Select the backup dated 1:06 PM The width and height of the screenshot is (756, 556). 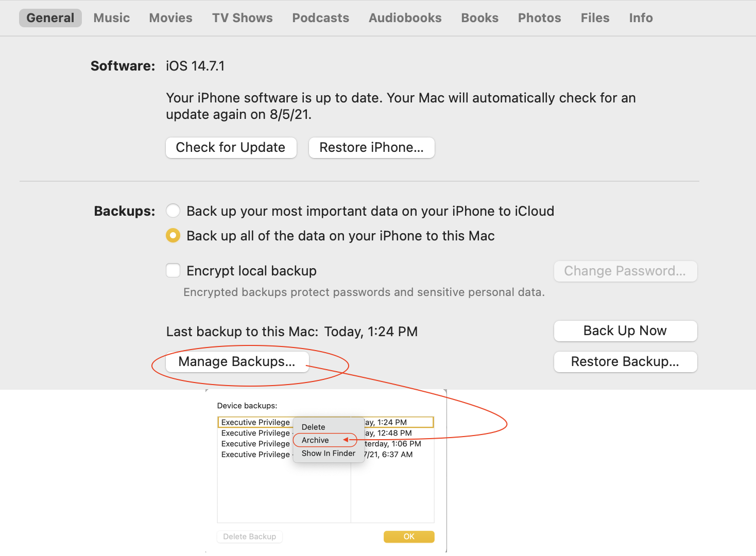click(325, 444)
